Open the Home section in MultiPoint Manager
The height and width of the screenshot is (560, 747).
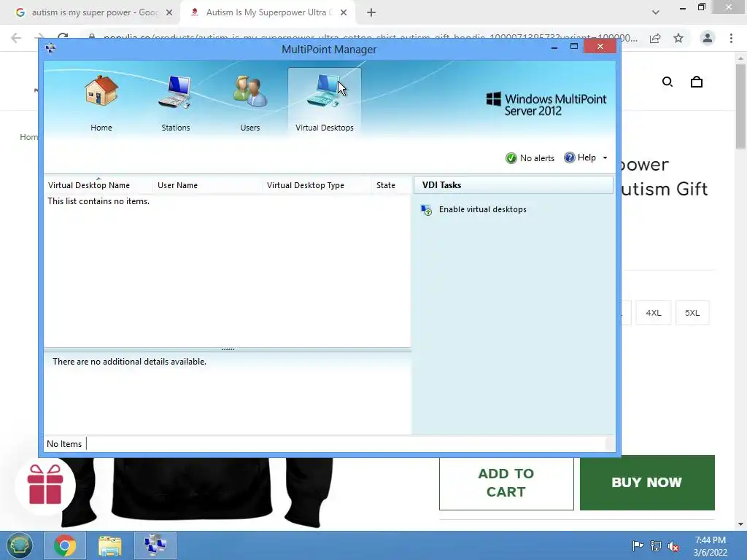click(101, 104)
